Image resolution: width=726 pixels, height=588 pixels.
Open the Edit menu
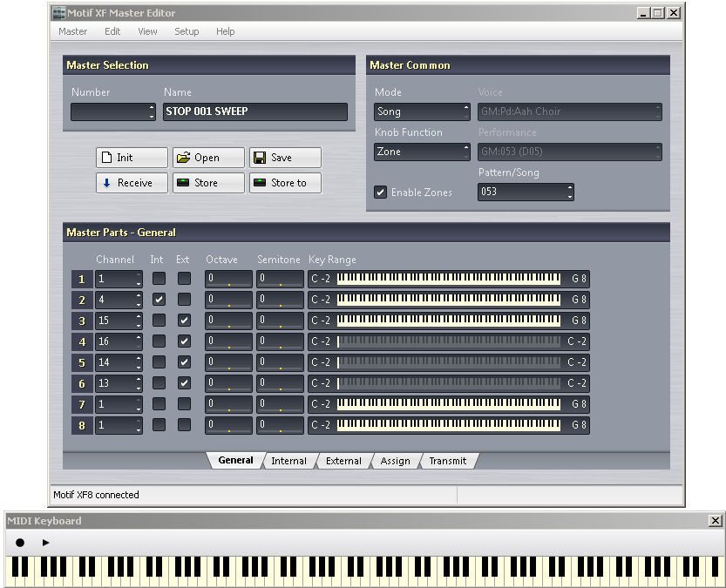[x=112, y=31]
